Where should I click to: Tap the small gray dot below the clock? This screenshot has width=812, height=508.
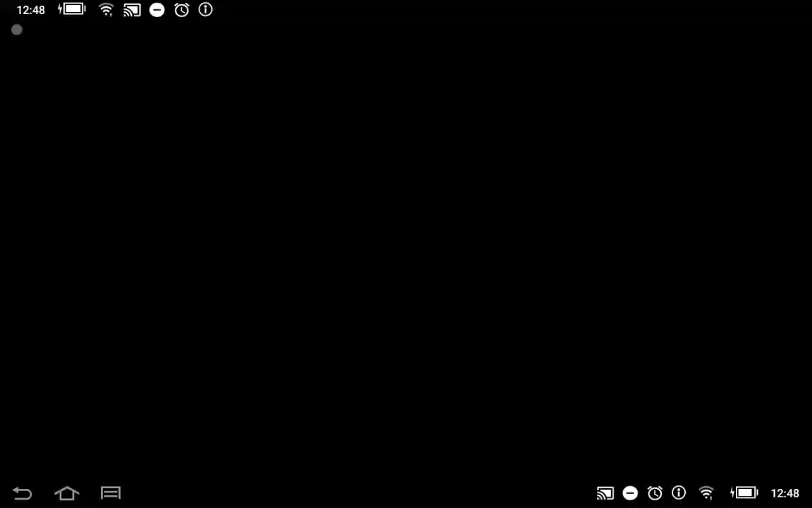[17, 30]
